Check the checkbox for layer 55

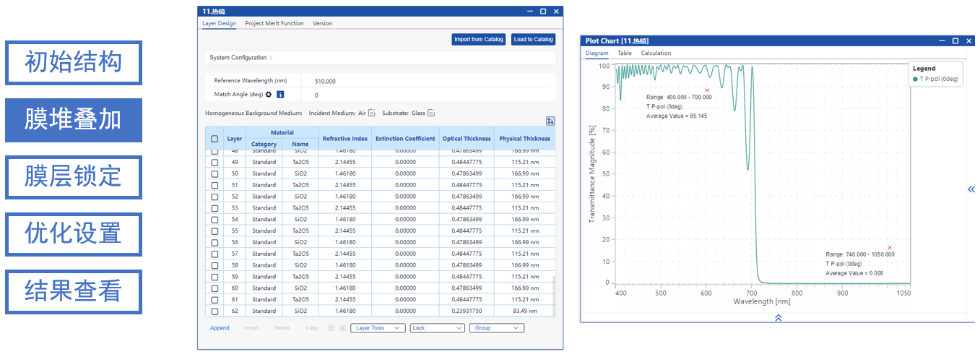[x=214, y=231]
